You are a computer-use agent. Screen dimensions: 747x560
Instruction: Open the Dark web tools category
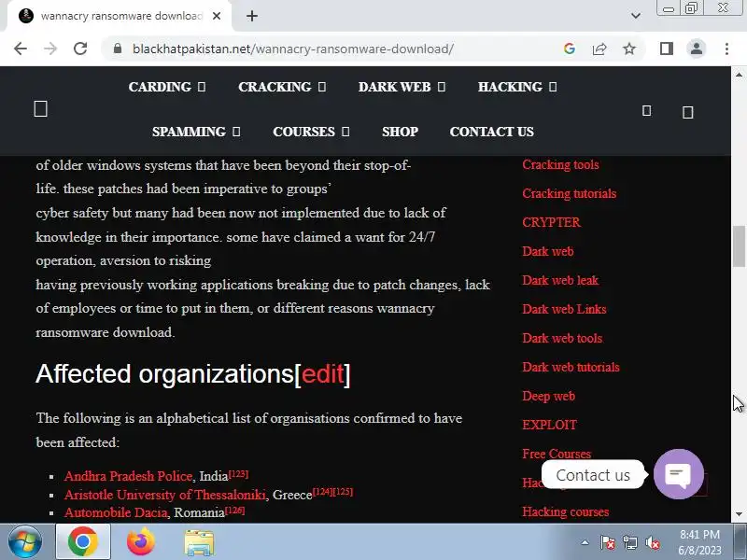562,339
